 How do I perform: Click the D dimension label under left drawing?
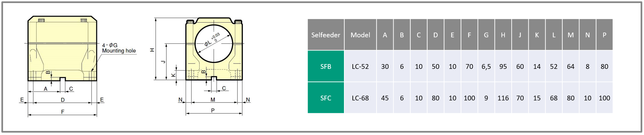(63, 100)
